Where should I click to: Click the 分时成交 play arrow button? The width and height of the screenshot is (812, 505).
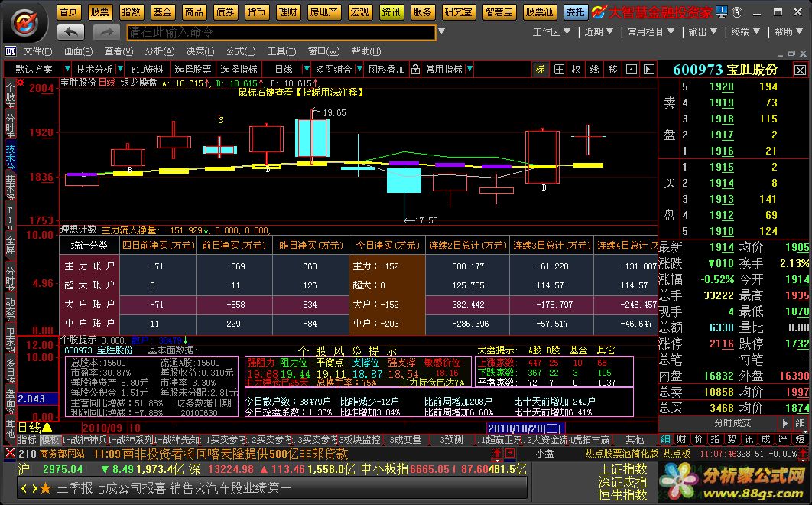[x=784, y=423]
